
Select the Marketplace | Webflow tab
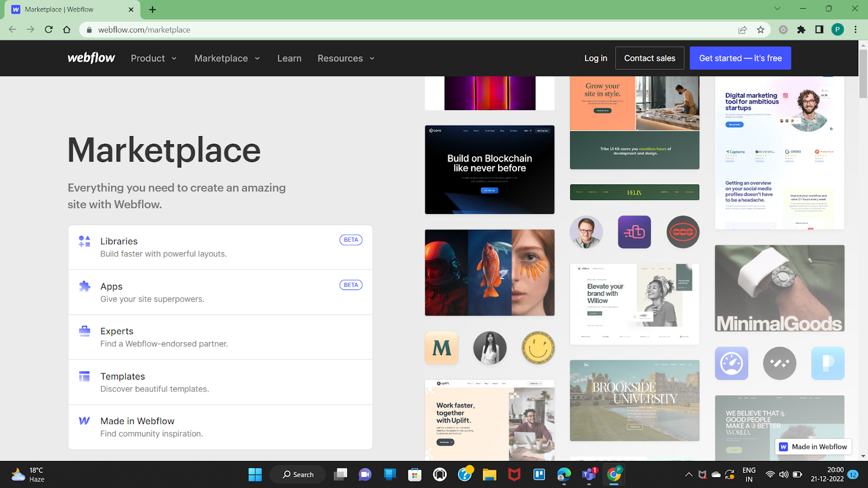tap(73, 10)
